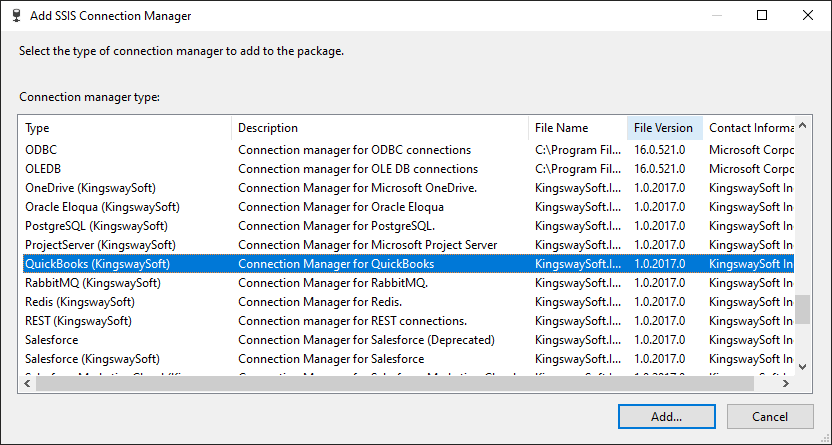Image resolution: width=832 pixels, height=445 pixels.
Task: Click 'Connection Manager for Microsoft OneDrive.' description
Action: (358, 188)
